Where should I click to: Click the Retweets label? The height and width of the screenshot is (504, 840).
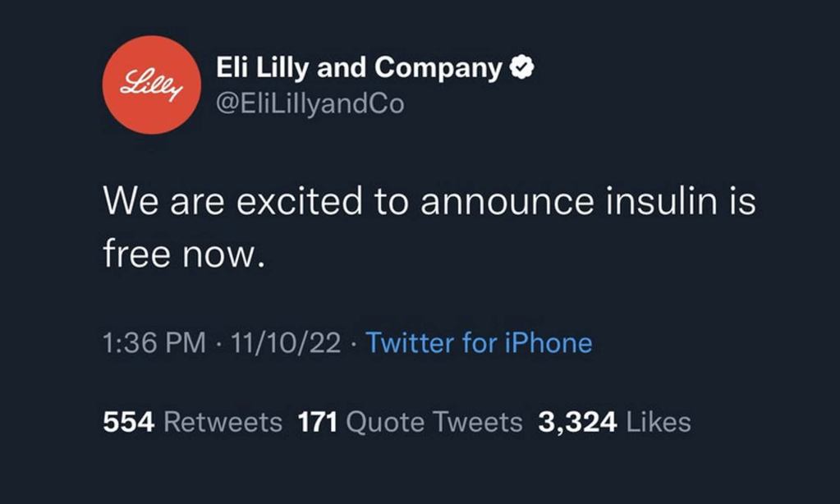pos(223,422)
